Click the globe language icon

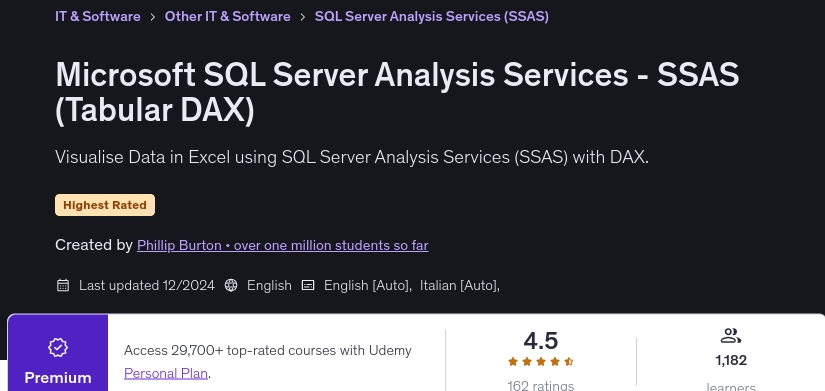pyautogui.click(x=231, y=285)
